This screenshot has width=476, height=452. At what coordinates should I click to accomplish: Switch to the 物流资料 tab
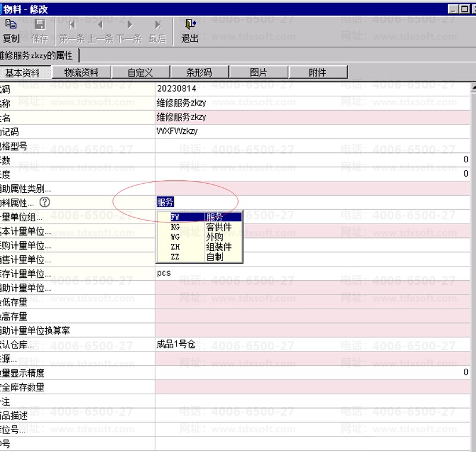[82, 72]
